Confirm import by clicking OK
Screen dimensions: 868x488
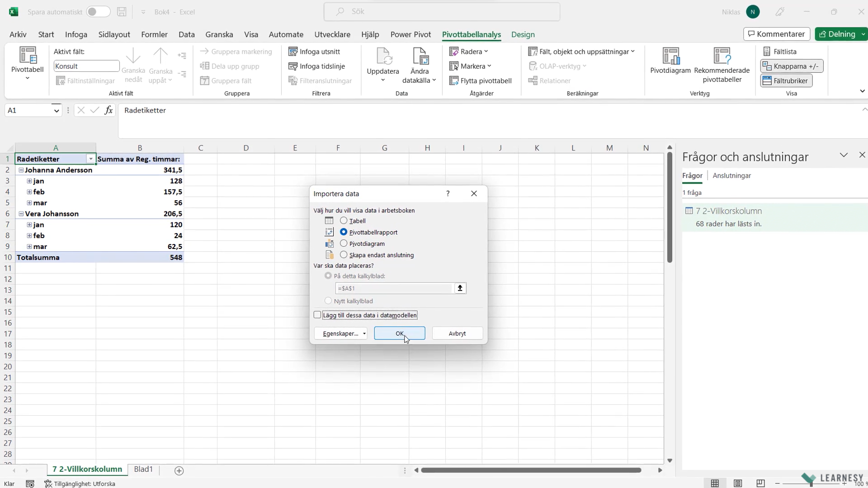(x=399, y=333)
